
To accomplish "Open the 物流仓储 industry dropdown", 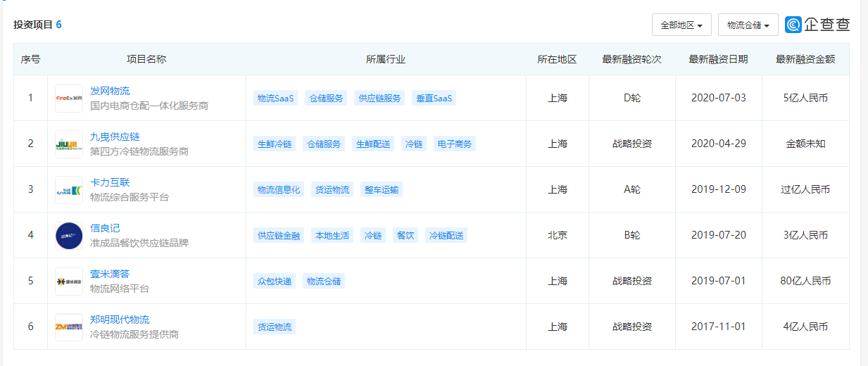I will point(748,25).
